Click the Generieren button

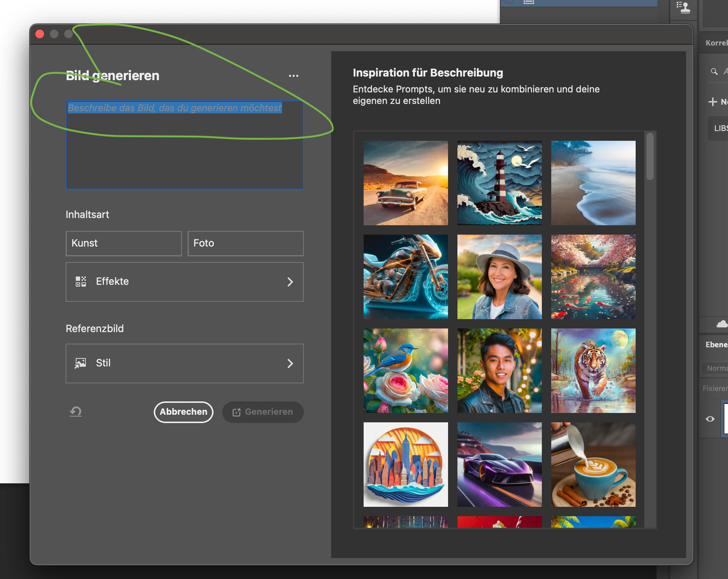[263, 412]
